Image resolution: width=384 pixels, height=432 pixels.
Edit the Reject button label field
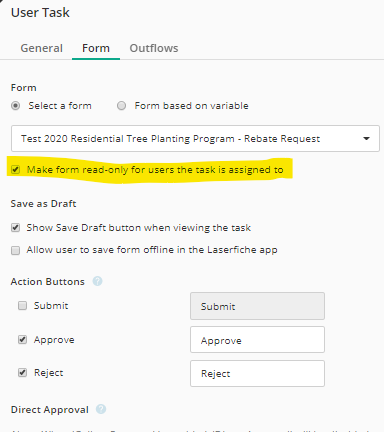coord(257,373)
